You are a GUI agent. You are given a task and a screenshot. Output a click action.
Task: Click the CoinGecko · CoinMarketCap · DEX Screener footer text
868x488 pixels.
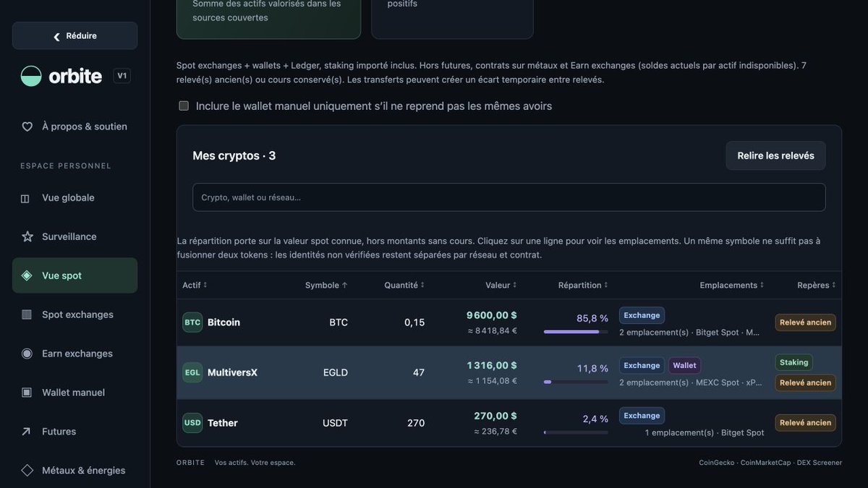770,463
